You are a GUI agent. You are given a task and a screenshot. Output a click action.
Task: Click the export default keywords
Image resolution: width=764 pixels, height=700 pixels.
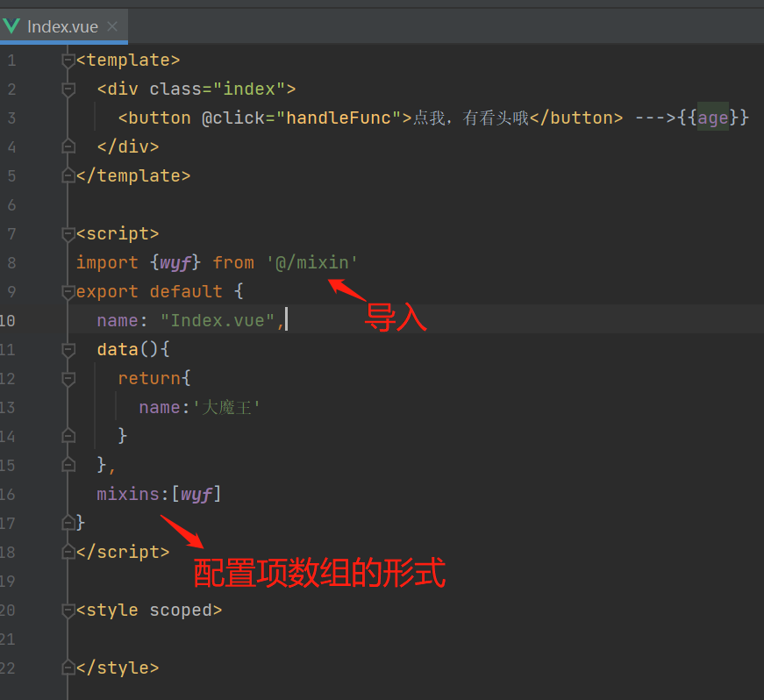[149, 292]
